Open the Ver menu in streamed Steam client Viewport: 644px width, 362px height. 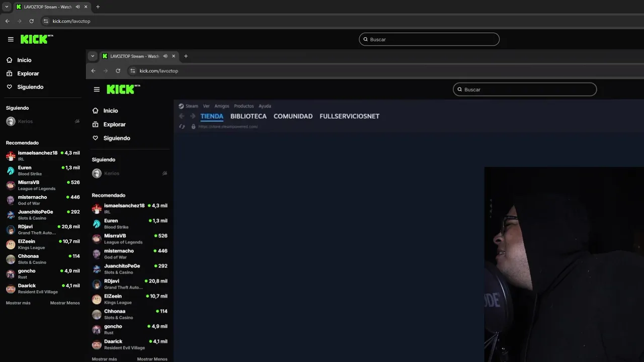206,106
